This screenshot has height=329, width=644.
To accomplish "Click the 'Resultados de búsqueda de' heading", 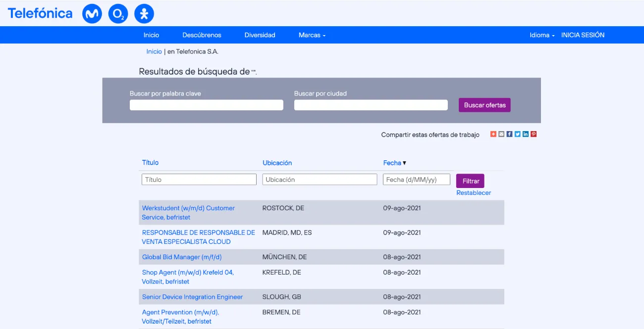I will 194,72.
